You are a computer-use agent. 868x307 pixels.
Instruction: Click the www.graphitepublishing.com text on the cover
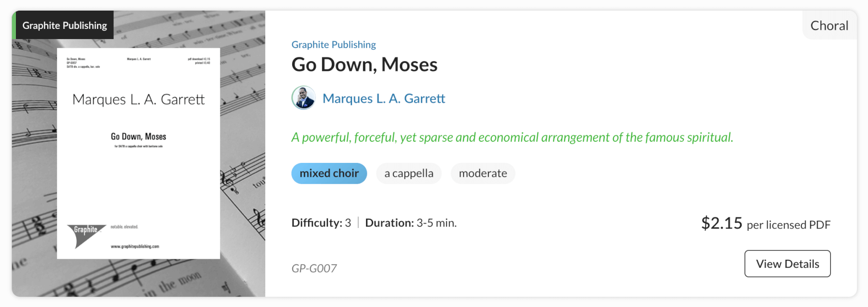click(x=135, y=247)
